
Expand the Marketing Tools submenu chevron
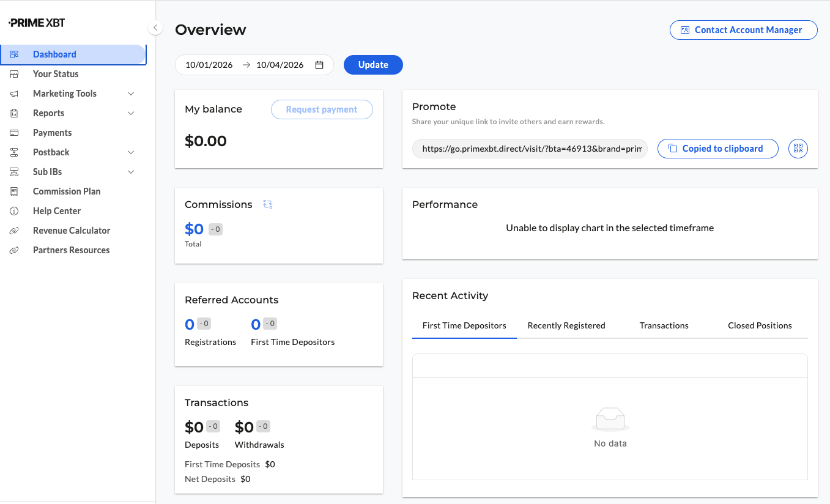(x=131, y=94)
